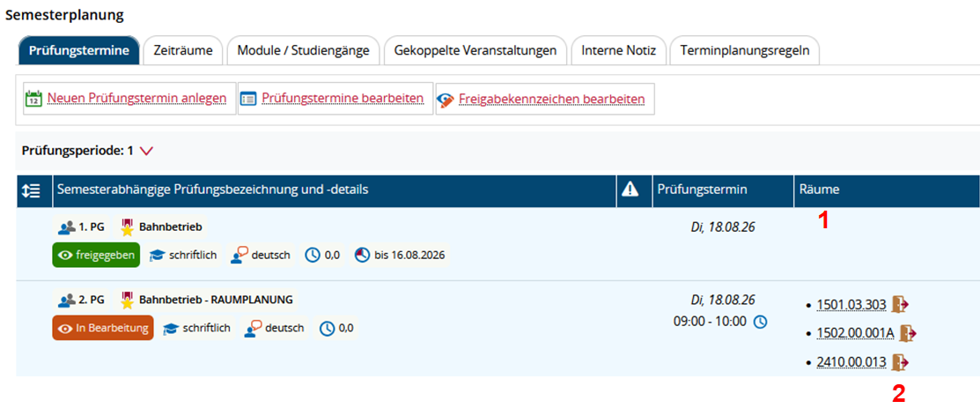
Task: Open the Module / Studiengänge tab
Action: coord(303,50)
